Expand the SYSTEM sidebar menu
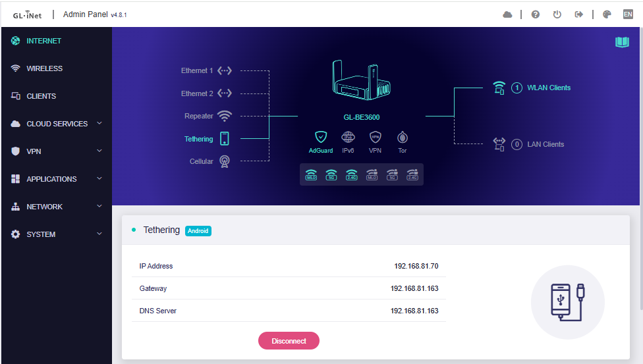 tap(56, 234)
